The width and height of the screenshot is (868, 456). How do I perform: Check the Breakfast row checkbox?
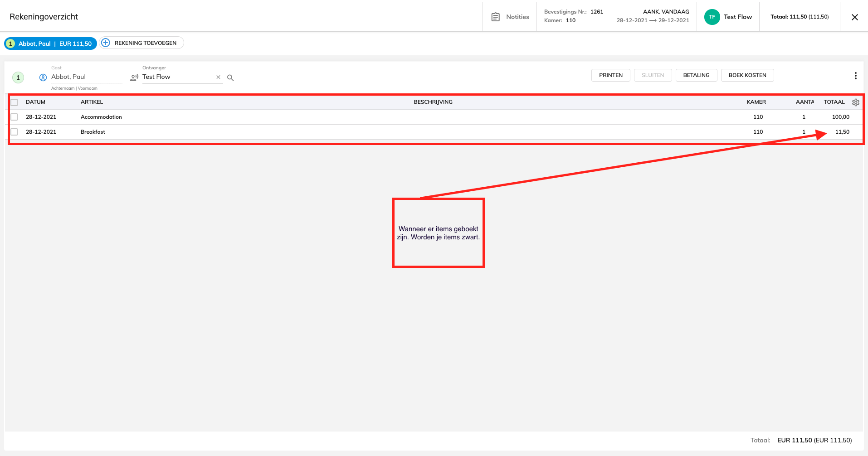[x=14, y=132]
